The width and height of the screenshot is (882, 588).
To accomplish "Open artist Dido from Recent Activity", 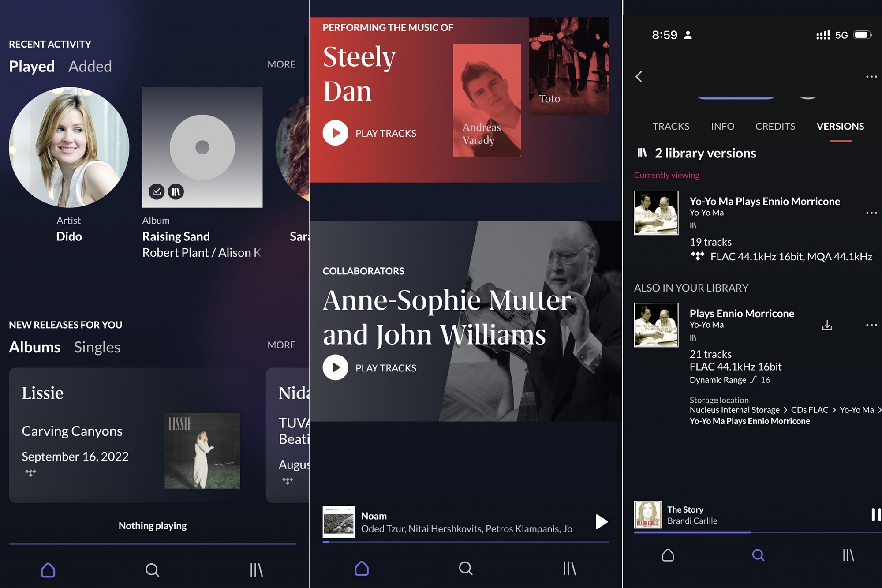I will 69,146.
